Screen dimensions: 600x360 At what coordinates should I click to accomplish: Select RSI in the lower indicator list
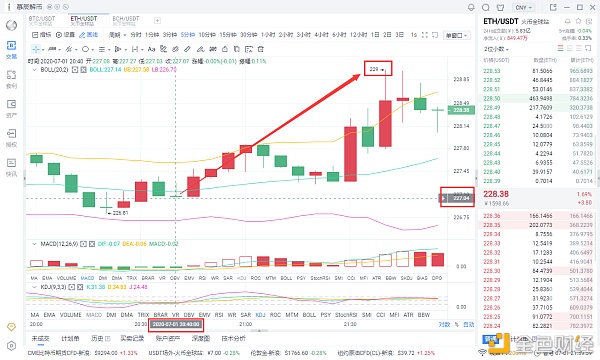pyautogui.click(x=219, y=315)
